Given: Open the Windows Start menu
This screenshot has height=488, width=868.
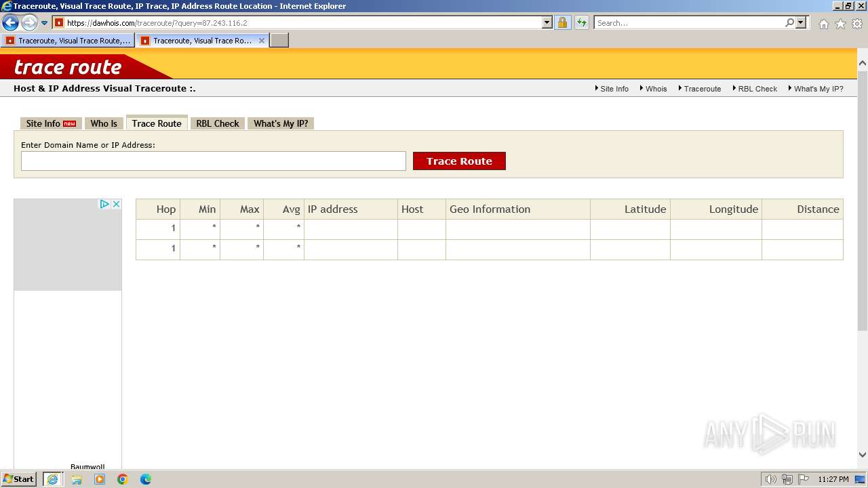Looking at the screenshot, I should click(x=19, y=479).
